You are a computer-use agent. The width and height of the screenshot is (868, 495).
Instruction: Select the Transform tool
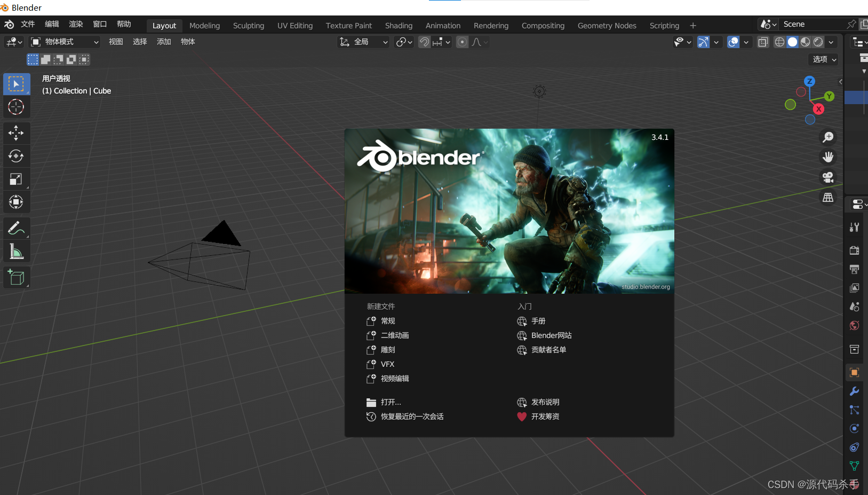tap(17, 202)
